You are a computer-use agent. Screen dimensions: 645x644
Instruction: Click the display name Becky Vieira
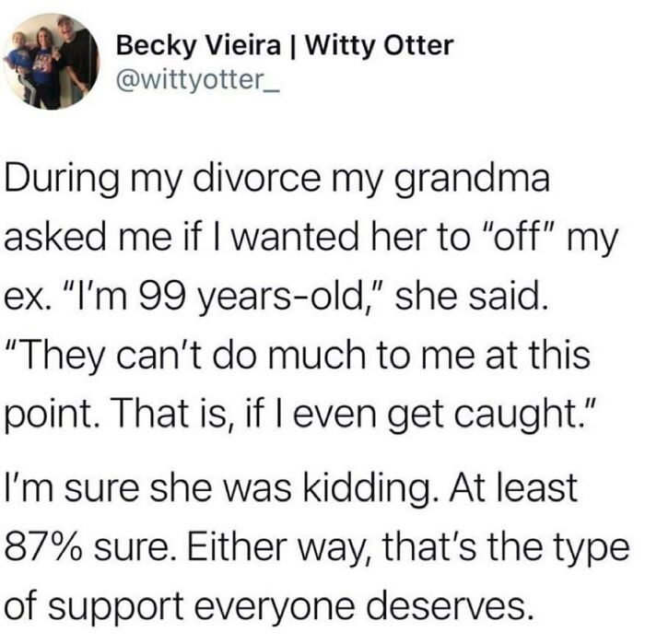coord(198,45)
